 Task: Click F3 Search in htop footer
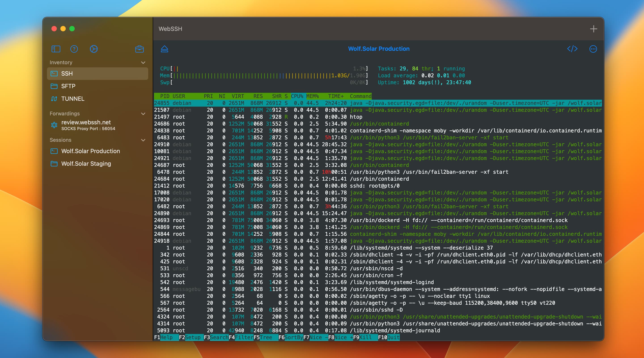coord(216,337)
